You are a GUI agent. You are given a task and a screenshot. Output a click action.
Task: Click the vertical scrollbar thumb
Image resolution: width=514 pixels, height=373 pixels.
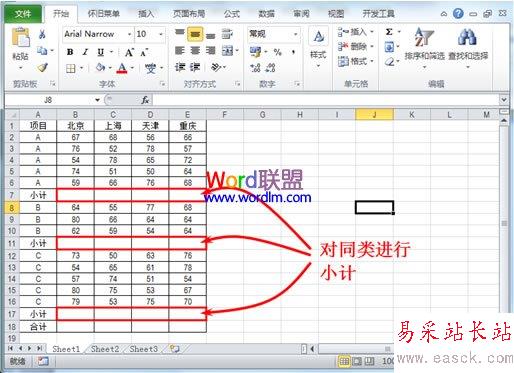click(x=504, y=223)
